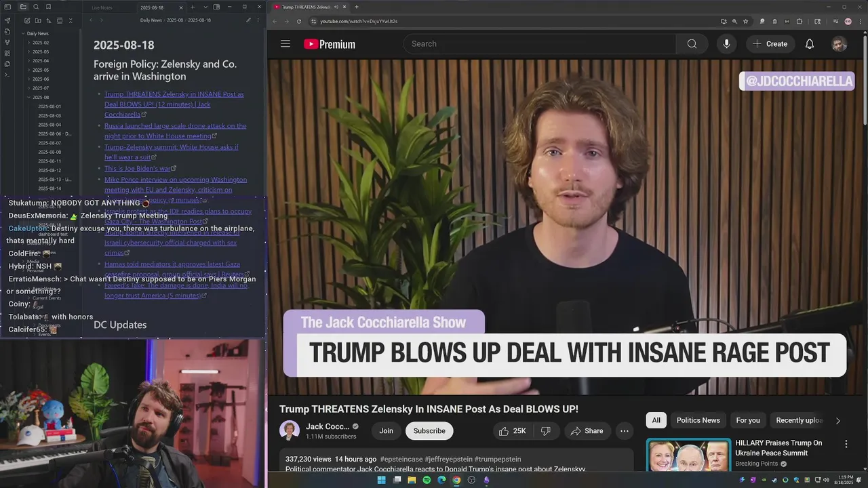
Task: Close the YouTube browser tab
Action: click(344, 7)
